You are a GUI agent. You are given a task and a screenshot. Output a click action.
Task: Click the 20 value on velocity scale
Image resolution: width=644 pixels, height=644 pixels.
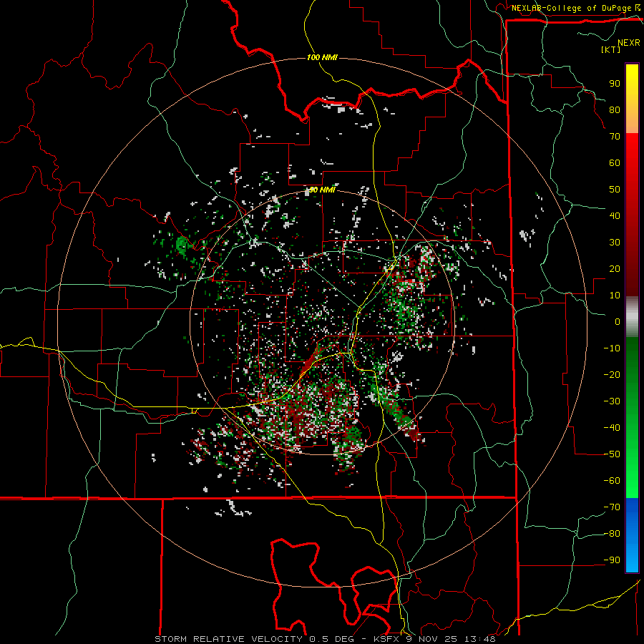[615, 269]
